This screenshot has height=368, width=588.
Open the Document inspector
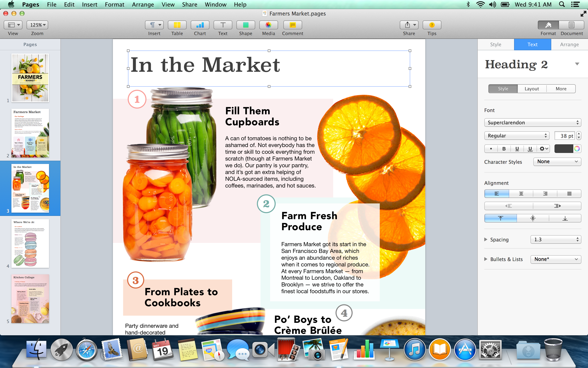click(571, 25)
